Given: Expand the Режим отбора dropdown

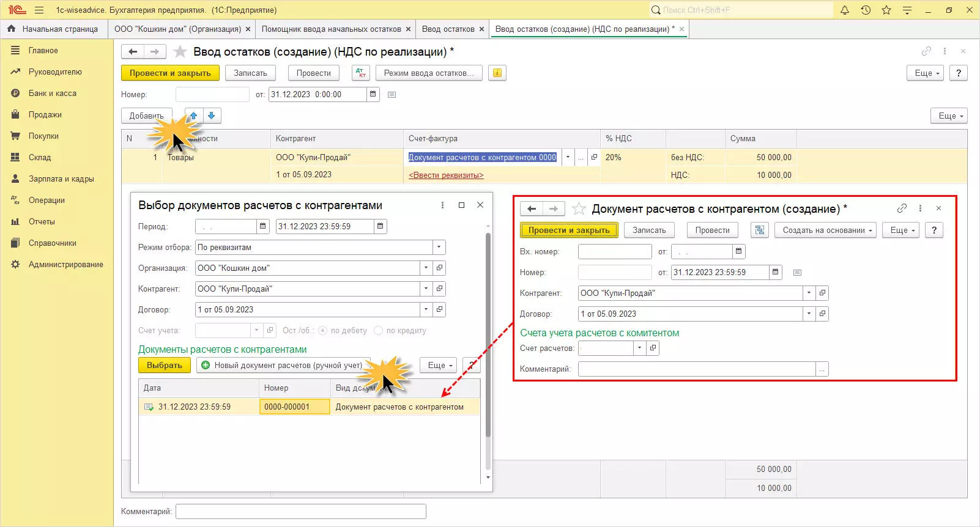Looking at the screenshot, I should pos(439,248).
